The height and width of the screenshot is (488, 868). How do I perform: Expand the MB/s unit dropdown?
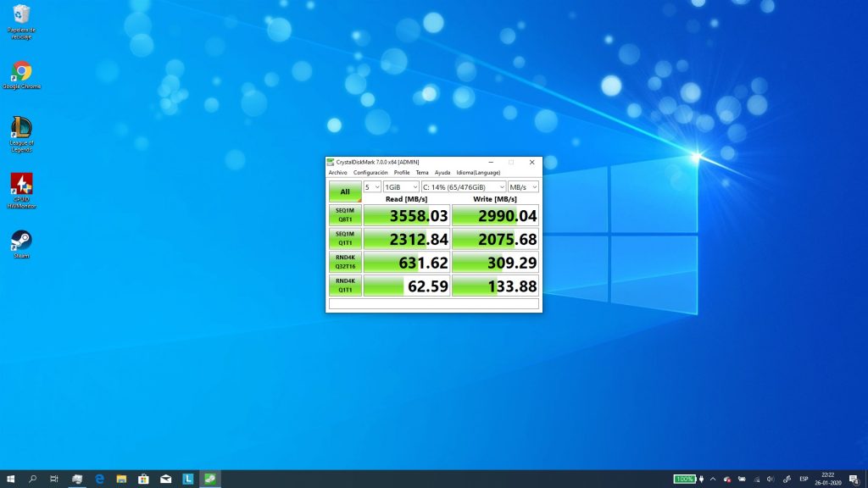click(523, 186)
